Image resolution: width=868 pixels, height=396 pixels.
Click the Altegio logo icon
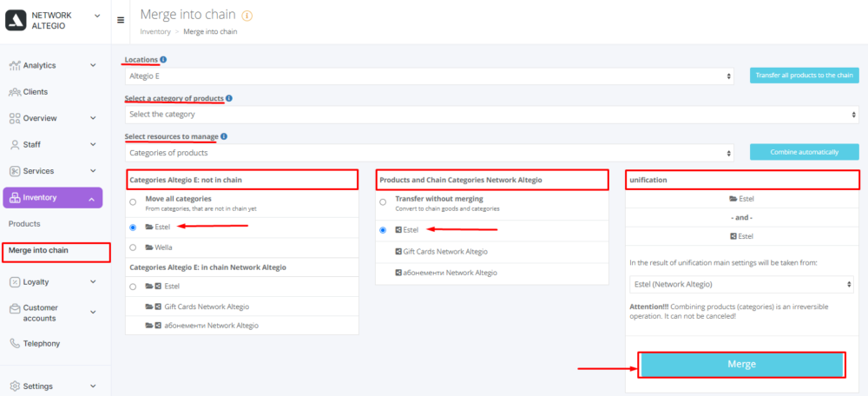pyautogui.click(x=16, y=21)
